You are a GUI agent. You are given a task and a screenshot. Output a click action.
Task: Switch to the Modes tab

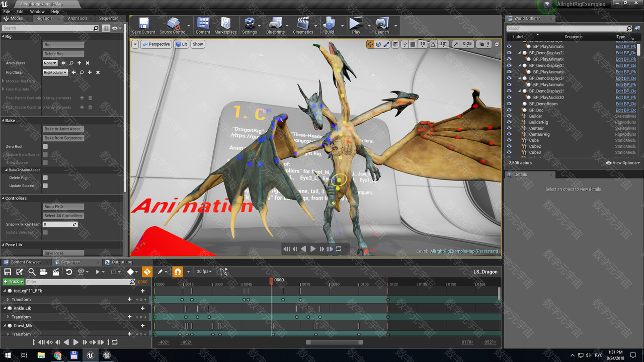coord(17,18)
